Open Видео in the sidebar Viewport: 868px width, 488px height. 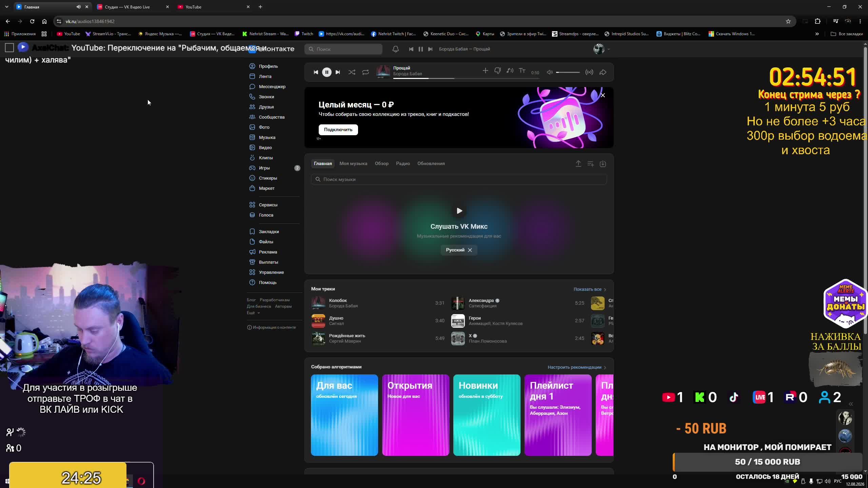(x=265, y=147)
